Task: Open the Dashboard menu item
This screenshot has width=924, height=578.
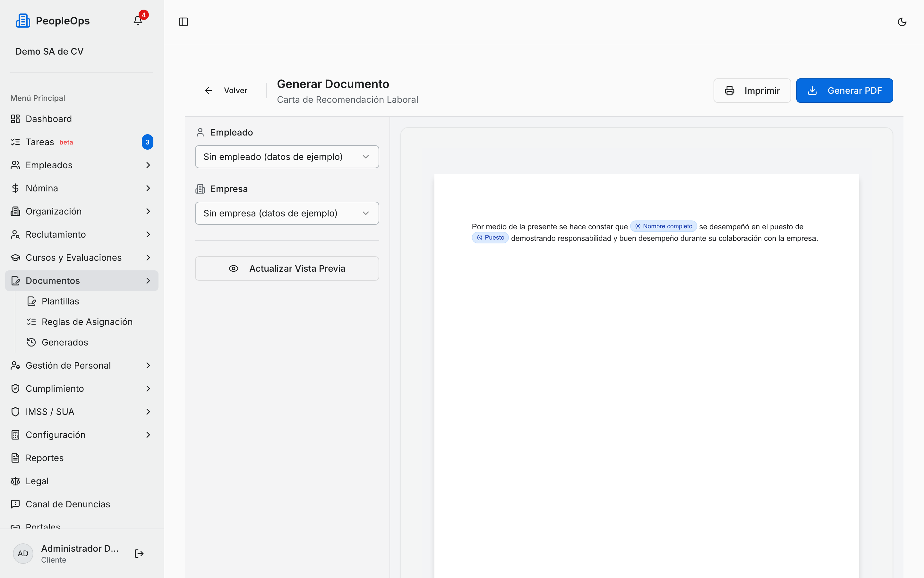Action: [x=82, y=119]
